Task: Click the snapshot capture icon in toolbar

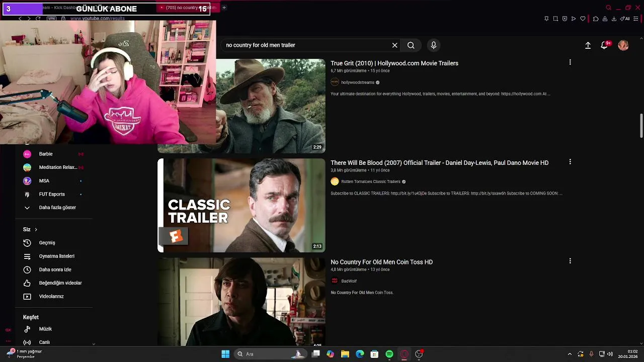Action: click(555, 19)
